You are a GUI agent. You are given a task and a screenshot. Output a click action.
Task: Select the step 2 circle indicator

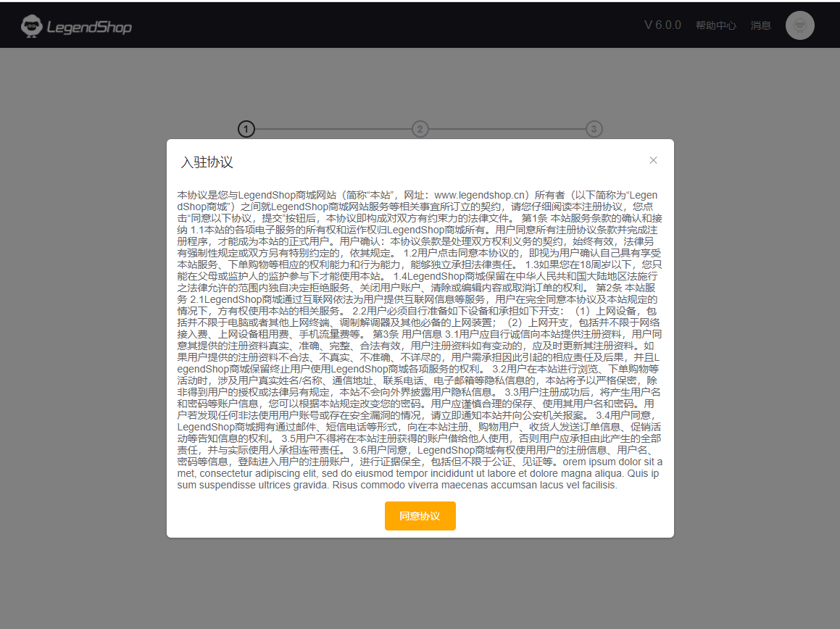(x=420, y=129)
